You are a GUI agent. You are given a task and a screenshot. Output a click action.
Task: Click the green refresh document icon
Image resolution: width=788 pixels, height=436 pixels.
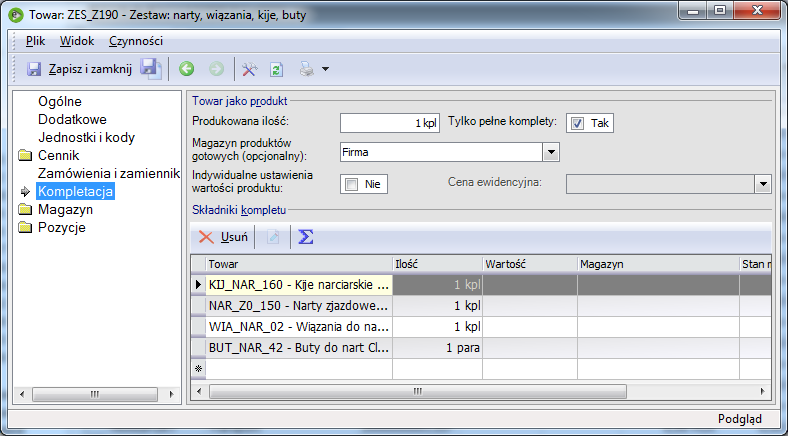point(276,69)
